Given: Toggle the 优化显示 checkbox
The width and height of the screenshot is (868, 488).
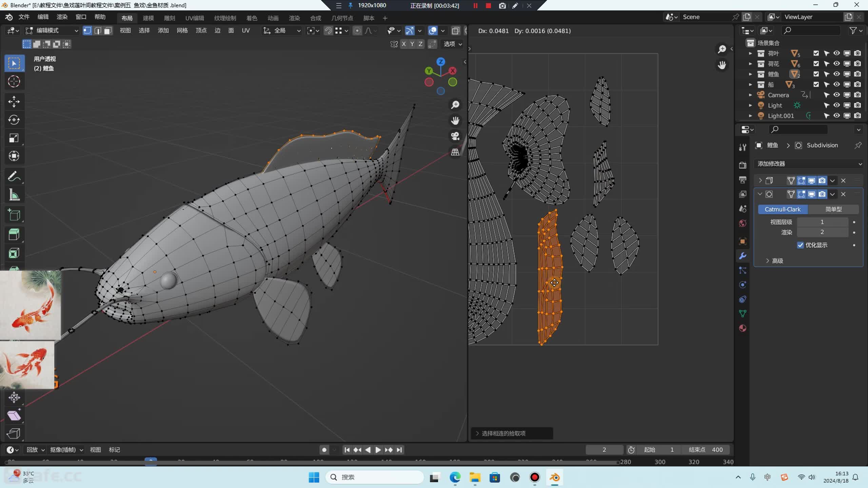Looking at the screenshot, I should pyautogui.click(x=801, y=245).
